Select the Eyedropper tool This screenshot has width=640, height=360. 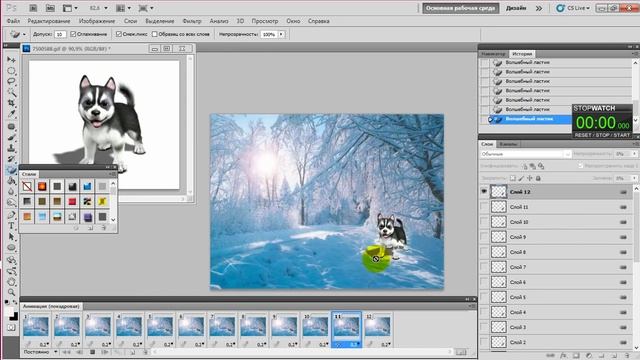pos(11,114)
